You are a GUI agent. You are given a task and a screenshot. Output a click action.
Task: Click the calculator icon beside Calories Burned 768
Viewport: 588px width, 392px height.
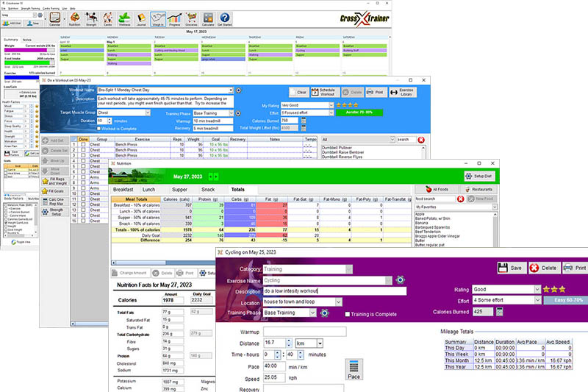tap(304, 121)
